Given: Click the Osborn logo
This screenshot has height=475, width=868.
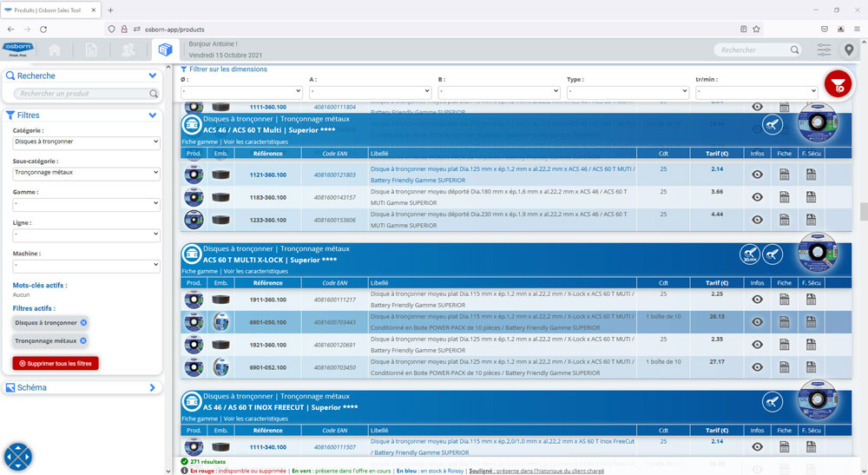Looking at the screenshot, I should coord(17,49).
